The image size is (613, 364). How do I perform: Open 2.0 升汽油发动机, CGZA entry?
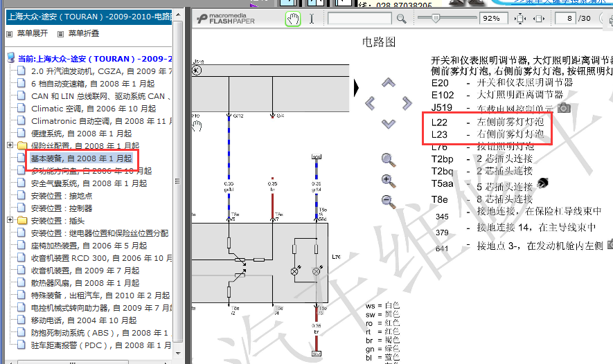pyautogui.click(x=101, y=71)
